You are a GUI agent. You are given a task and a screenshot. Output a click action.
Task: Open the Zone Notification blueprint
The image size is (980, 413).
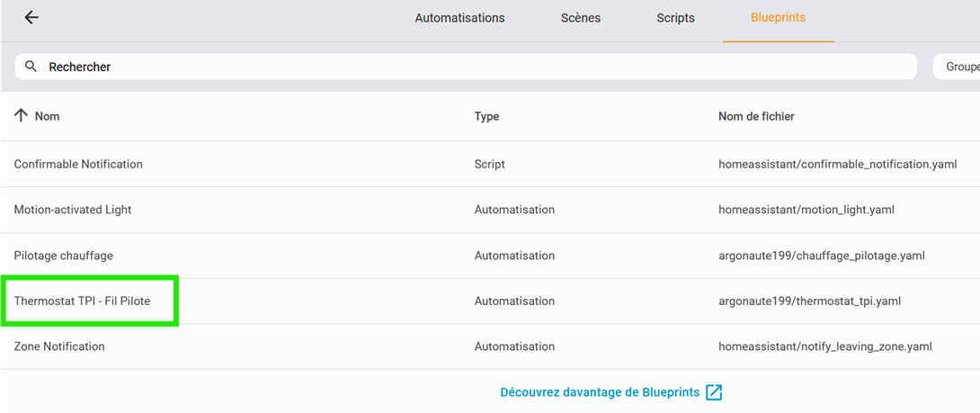[490, 346]
